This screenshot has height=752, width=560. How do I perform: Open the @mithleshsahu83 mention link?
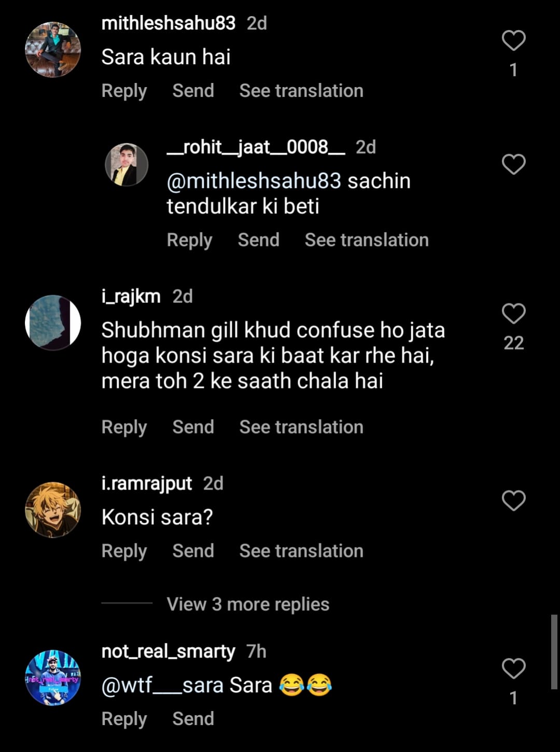point(254,181)
